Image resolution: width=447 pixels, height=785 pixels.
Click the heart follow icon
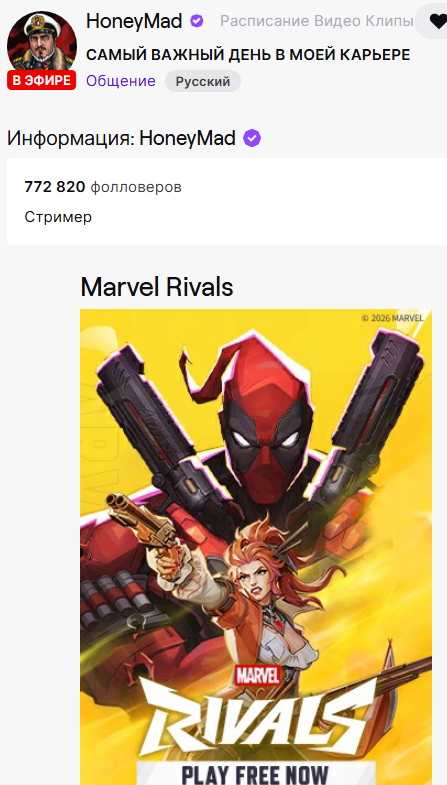point(437,21)
